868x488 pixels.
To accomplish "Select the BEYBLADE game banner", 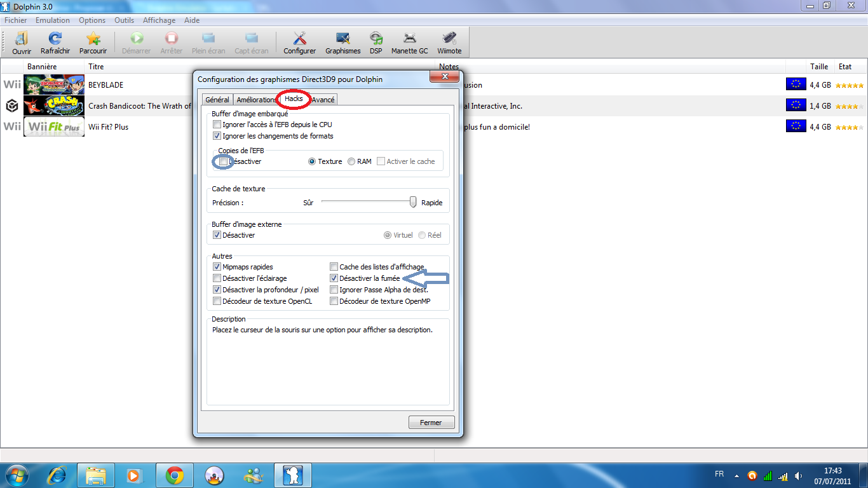I will click(x=54, y=85).
